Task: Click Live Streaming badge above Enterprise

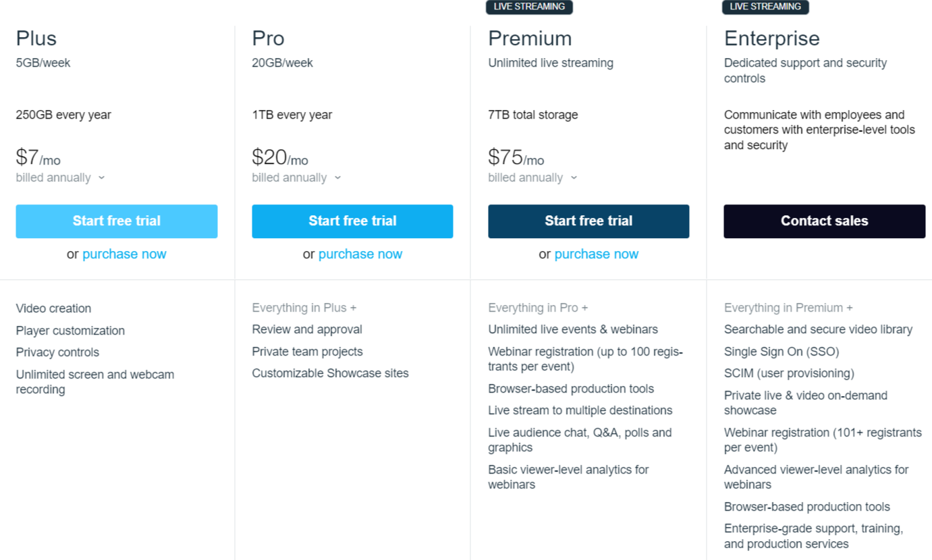Action: (765, 7)
